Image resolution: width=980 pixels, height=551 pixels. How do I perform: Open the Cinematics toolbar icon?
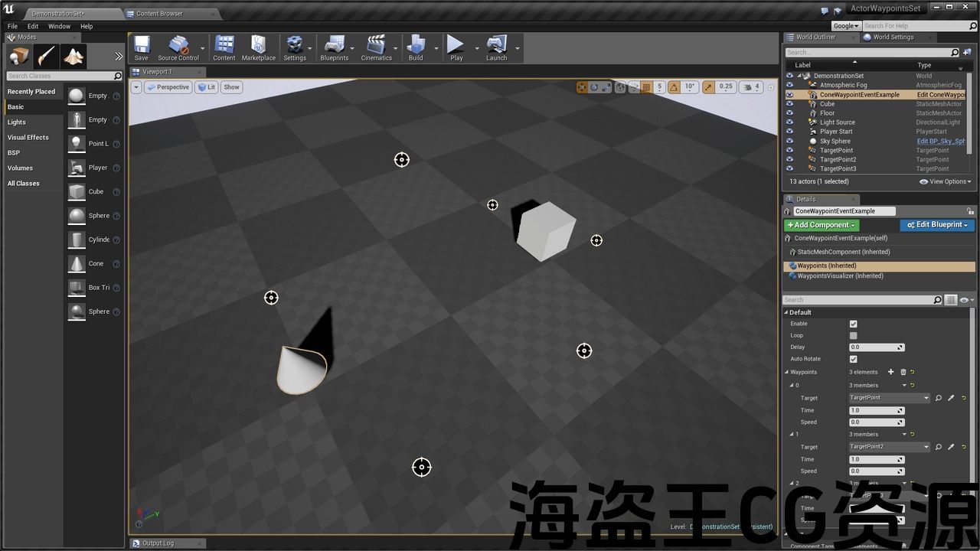pos(376,47)
